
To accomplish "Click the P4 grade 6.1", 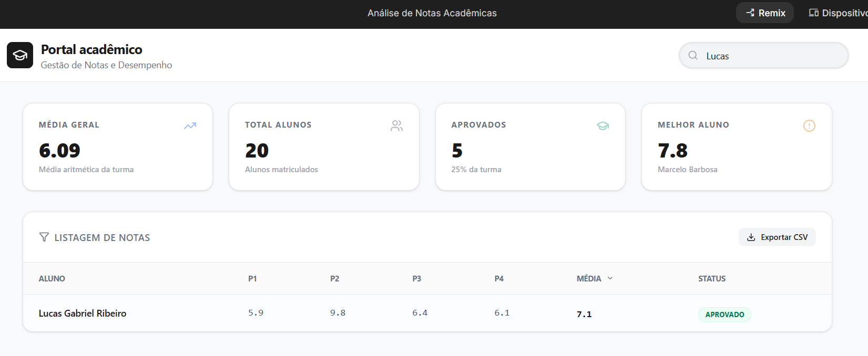I will [502, 313].
